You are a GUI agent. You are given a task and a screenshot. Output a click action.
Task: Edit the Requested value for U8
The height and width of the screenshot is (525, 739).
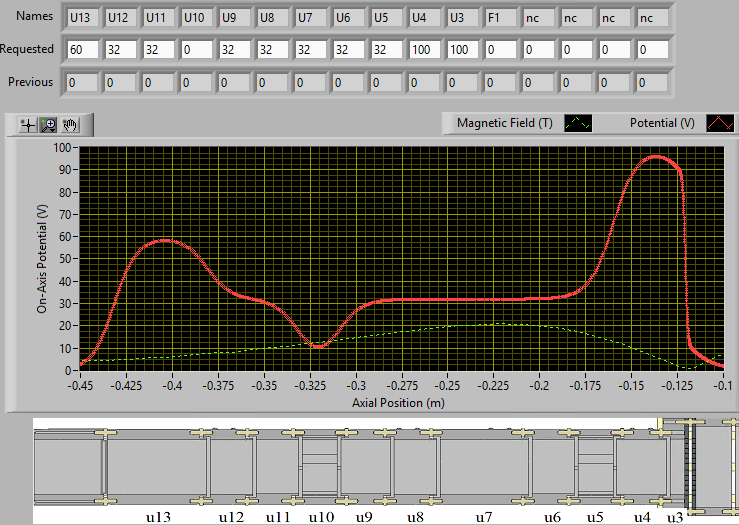tap(273, 49)
